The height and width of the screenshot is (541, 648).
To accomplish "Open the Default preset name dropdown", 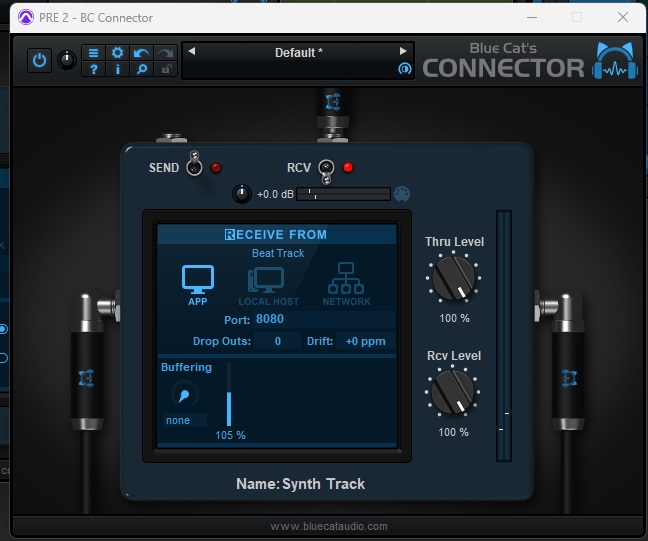I will [x=298, y=52].
